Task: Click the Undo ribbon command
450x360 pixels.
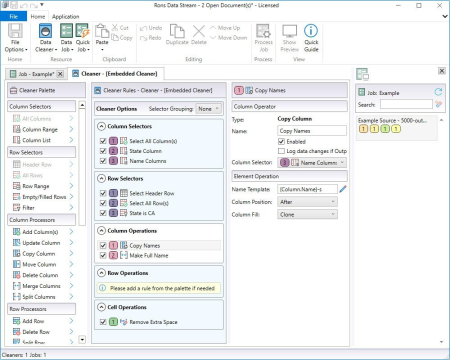Action: (x=151, y=28)
